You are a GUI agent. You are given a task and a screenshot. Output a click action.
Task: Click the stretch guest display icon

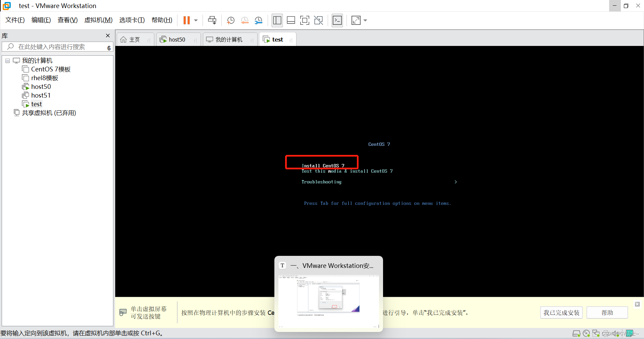click(x=356, y=20)
